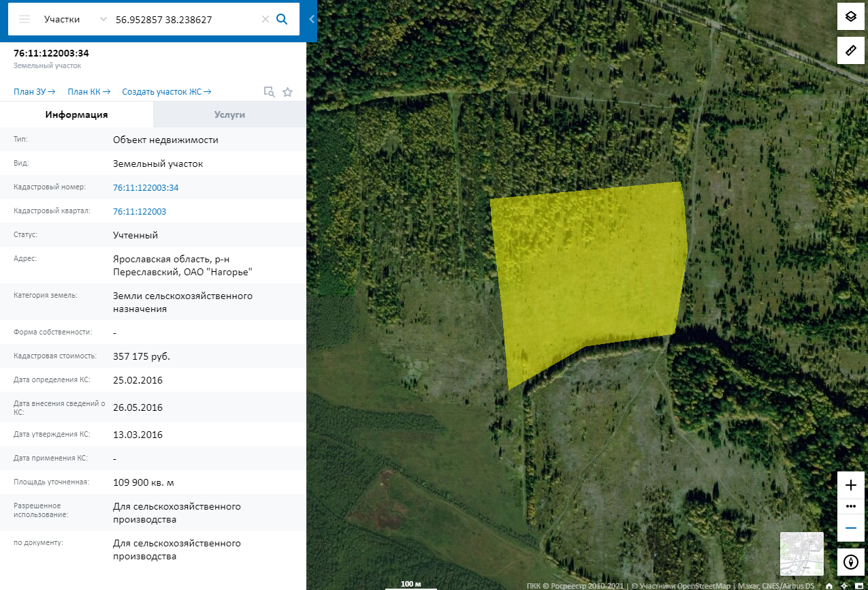Click the compass orientation button
Viewport: 868px width, 590px height.
click(x=850, y=562)
